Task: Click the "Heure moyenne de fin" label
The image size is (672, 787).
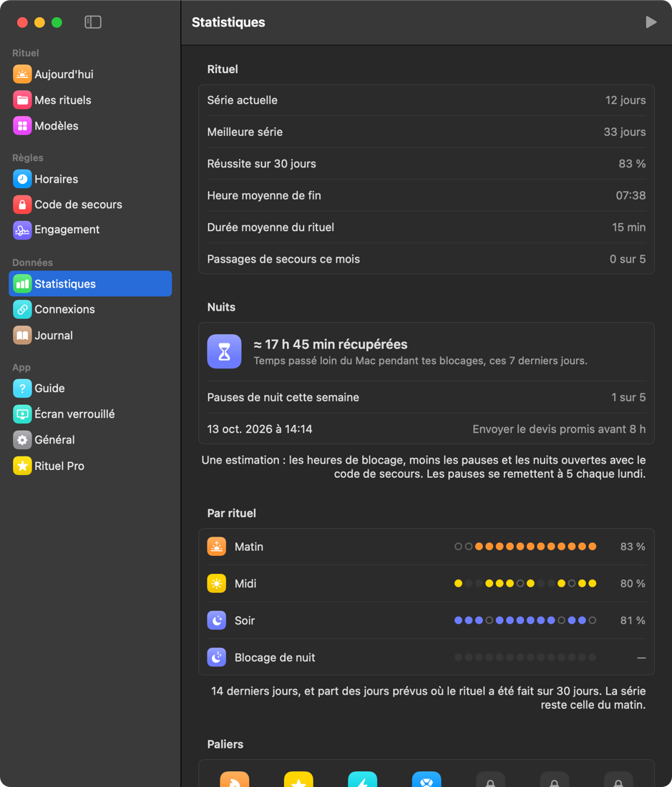Action: coord(264,195)
